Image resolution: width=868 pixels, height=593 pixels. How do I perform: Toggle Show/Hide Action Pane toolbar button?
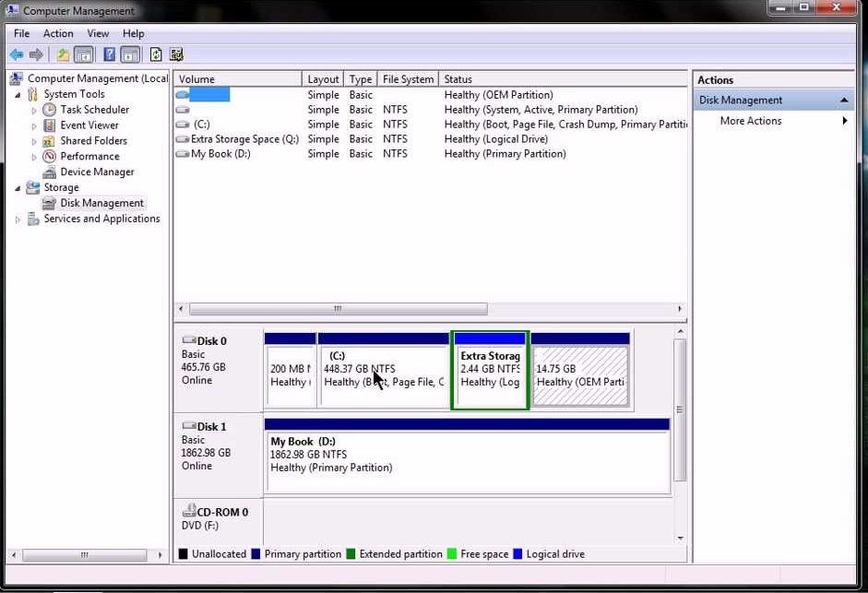(x=130, y=55)
